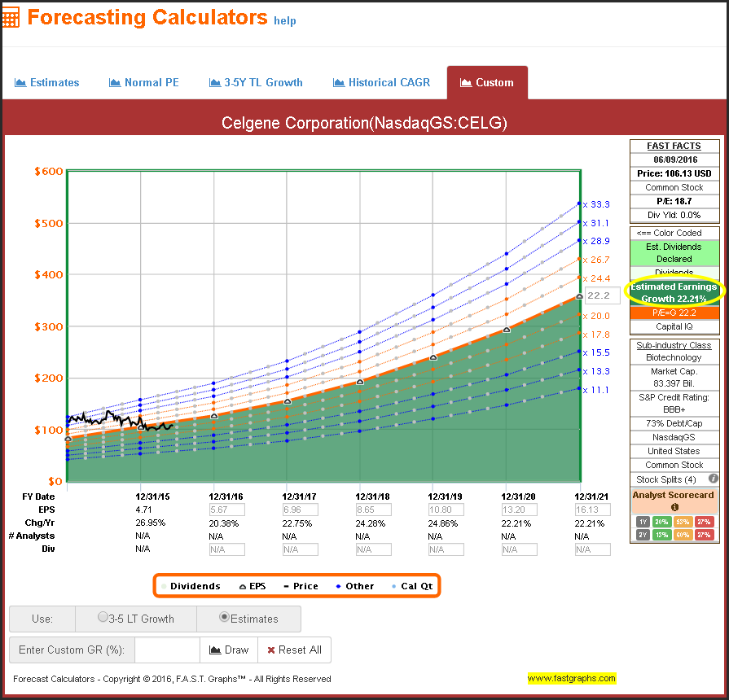Image resolution: width=729 pixels, height=700 pixels.
Task: Open the Analyst Scorecard info icon
Action: (x=674, y=507)
